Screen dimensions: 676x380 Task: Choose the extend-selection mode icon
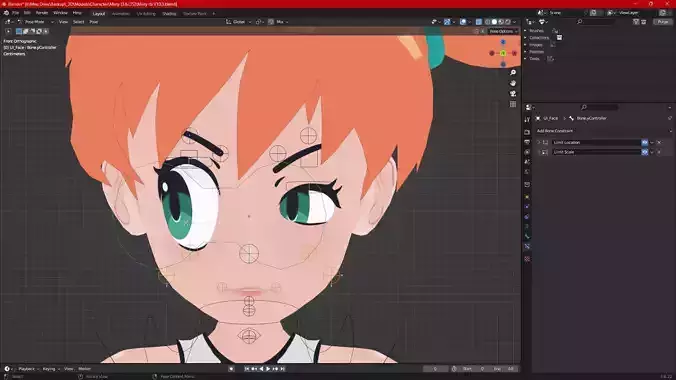click(x=25, y=31)
